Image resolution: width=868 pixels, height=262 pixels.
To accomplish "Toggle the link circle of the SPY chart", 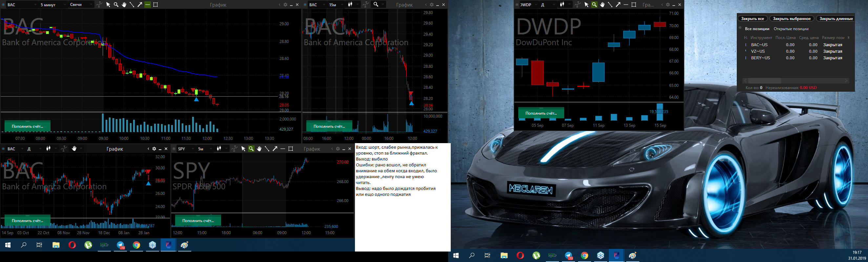I will [174, 149].
